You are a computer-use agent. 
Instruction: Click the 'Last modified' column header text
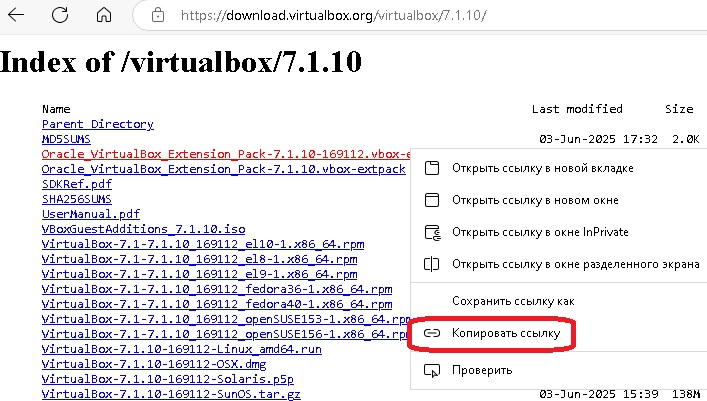tap(577, 109)
